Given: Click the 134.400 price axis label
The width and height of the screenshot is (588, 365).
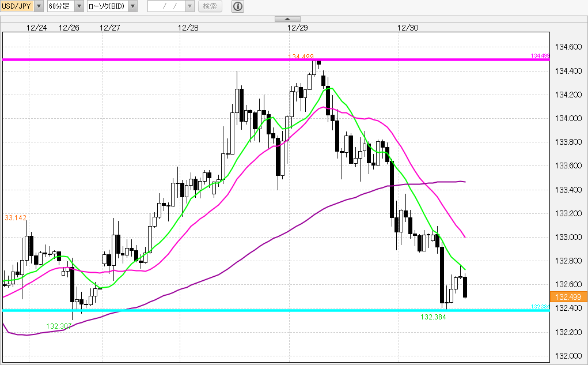Looking at the screenshot, I should [568, 71].
